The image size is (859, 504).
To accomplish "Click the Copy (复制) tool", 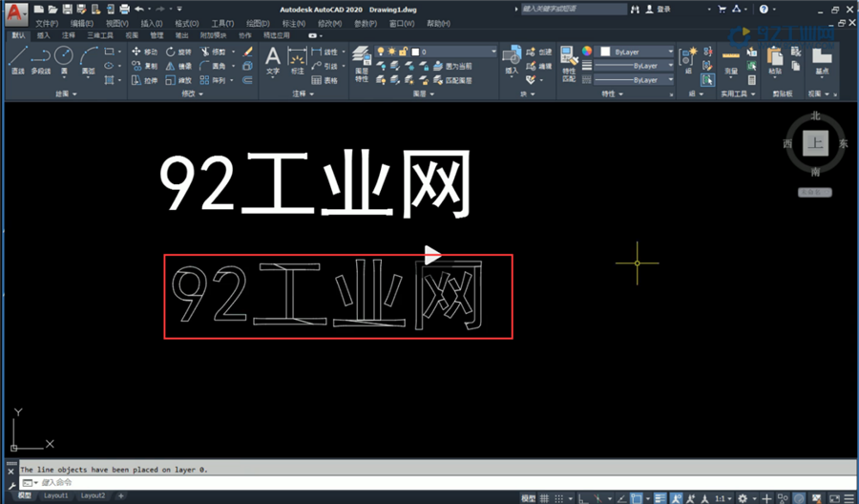I will click(145, 66).
